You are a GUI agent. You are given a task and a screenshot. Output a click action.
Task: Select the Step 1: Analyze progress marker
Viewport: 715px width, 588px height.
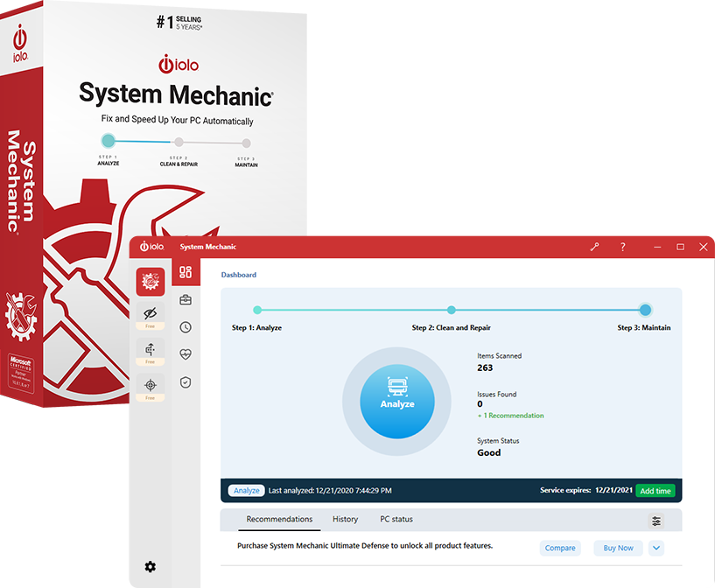pyautogui.click(x=257, y=310)
